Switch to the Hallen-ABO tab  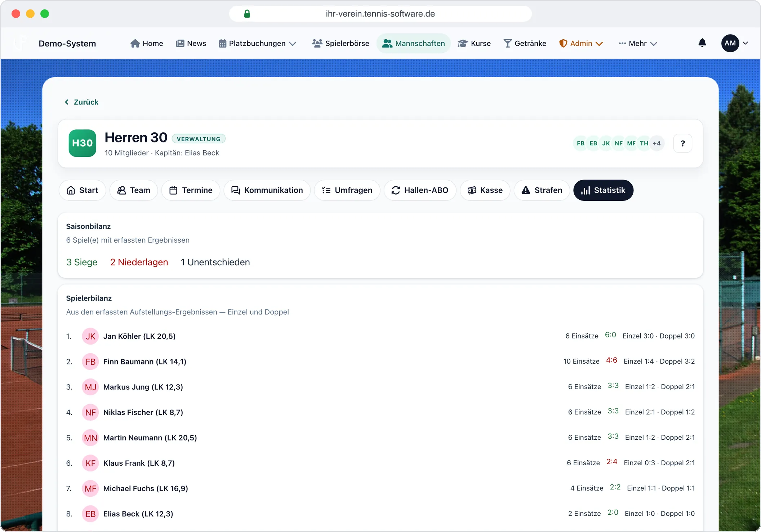tap(420, 190)
